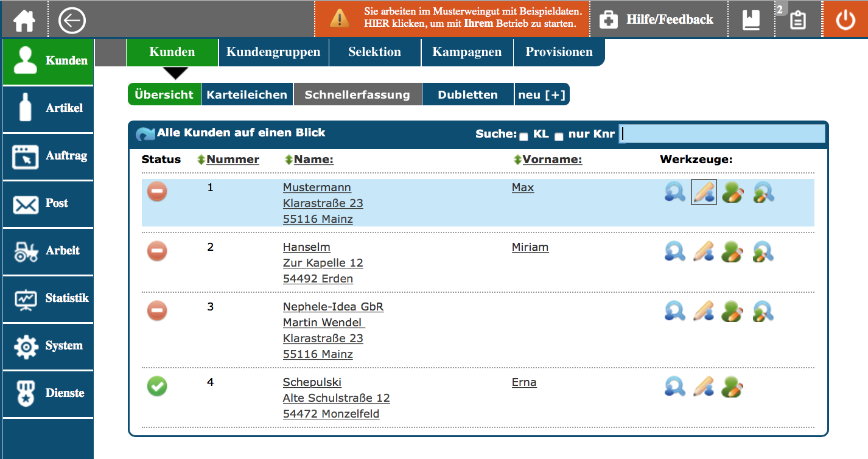Sort customer list by Vorname column

[551, 159]
